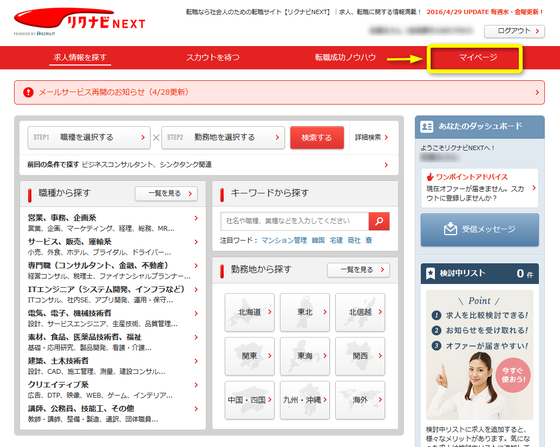560x447 pixels.
Task: Select 北海道 region tile
Action: tap(250, 312)
